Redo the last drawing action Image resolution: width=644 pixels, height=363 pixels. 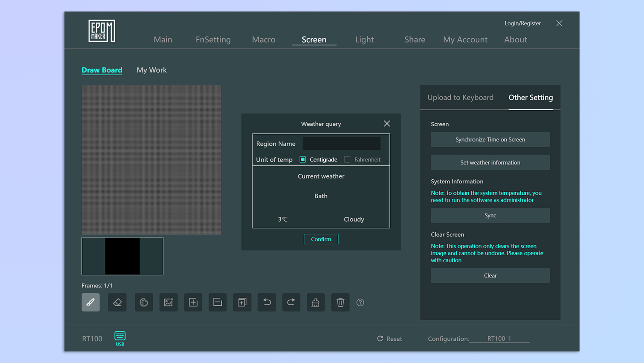291,302
